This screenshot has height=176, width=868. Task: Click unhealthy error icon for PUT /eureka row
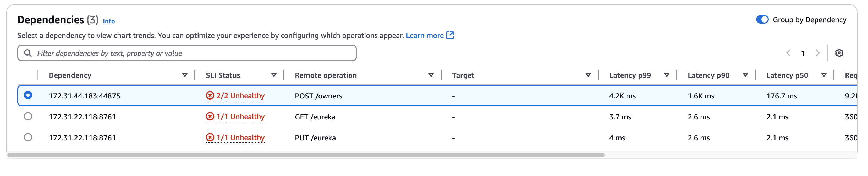[x=210, y=137]
